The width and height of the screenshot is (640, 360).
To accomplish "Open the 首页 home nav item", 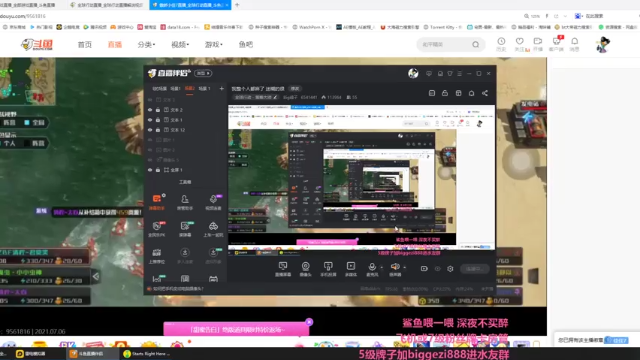I will (x=85, y=44).
